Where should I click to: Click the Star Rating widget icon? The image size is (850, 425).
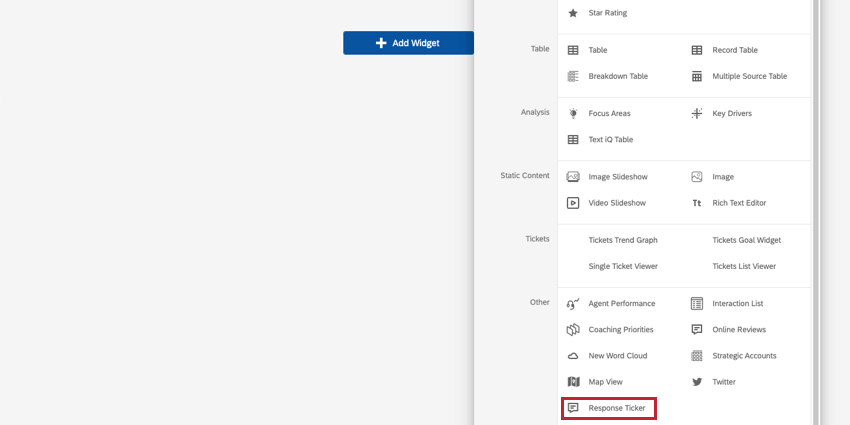pyautogui.click(x=573, y=13)
